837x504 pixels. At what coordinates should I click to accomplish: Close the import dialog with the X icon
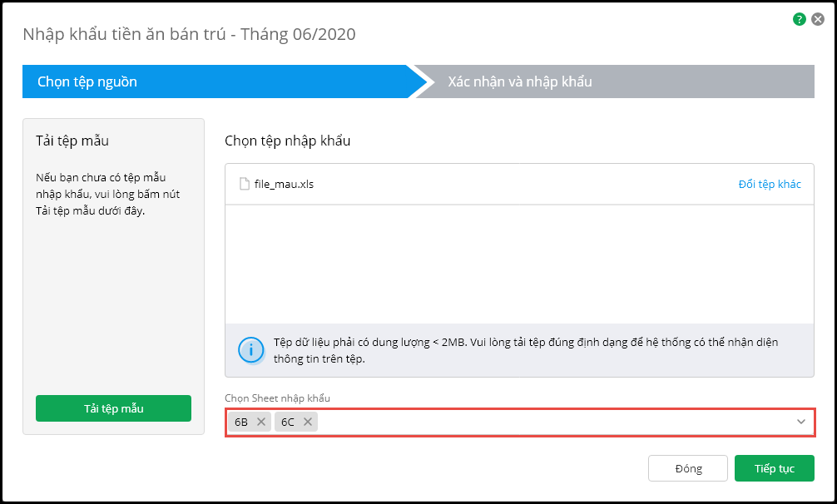[x=818, y=19]
